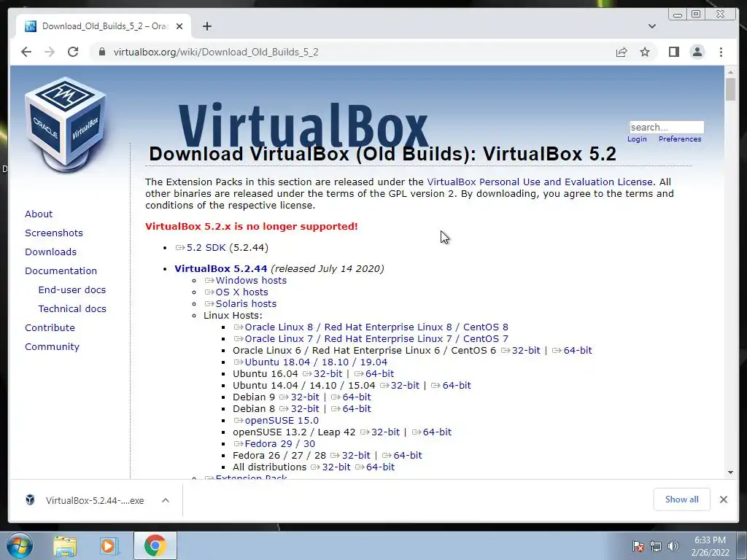Download openSUSE 13.2 / Leap 42 64-bit
Image resolution: width=747 pixels, height=560 pixels.
[437, 432]
